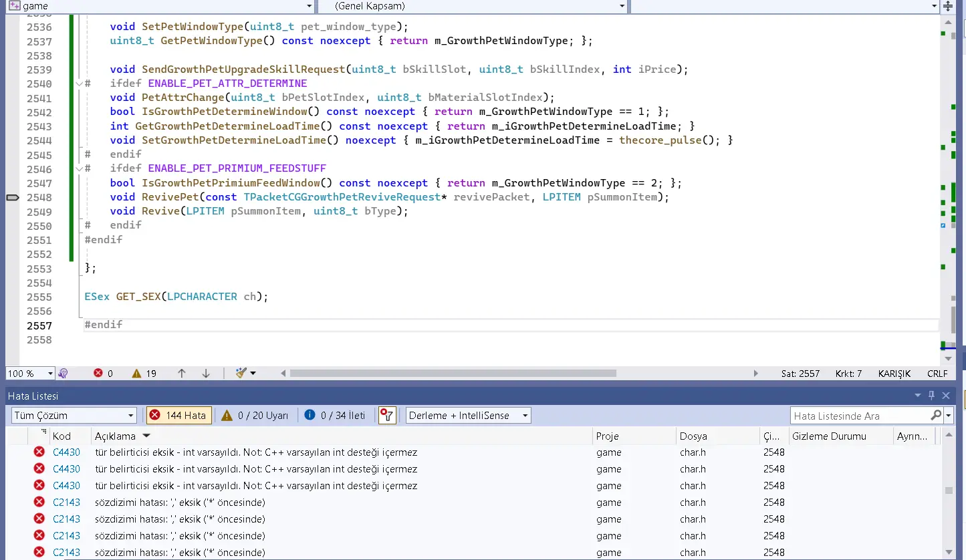Click the code cleanup broom icon

[242, 373]
